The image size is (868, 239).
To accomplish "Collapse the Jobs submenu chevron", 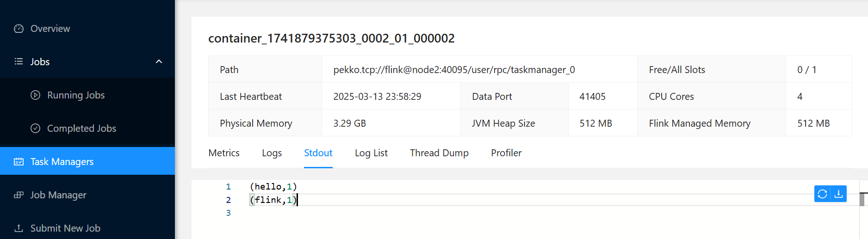I will tap(159, 61).
